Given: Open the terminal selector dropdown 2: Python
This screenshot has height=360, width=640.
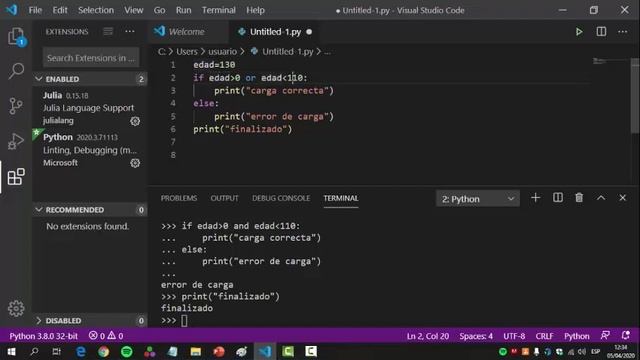Looking at the screenshot, I should click(x=478, y=199).
